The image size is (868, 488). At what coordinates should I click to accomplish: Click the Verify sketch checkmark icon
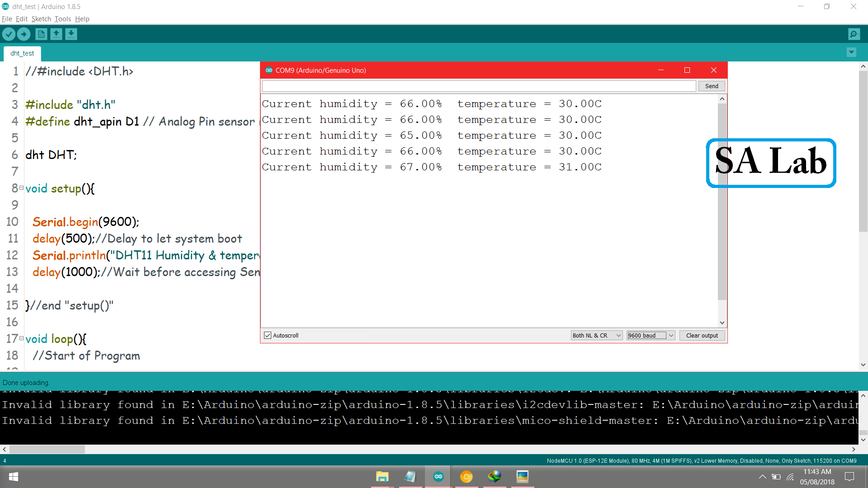coord(9,34)
